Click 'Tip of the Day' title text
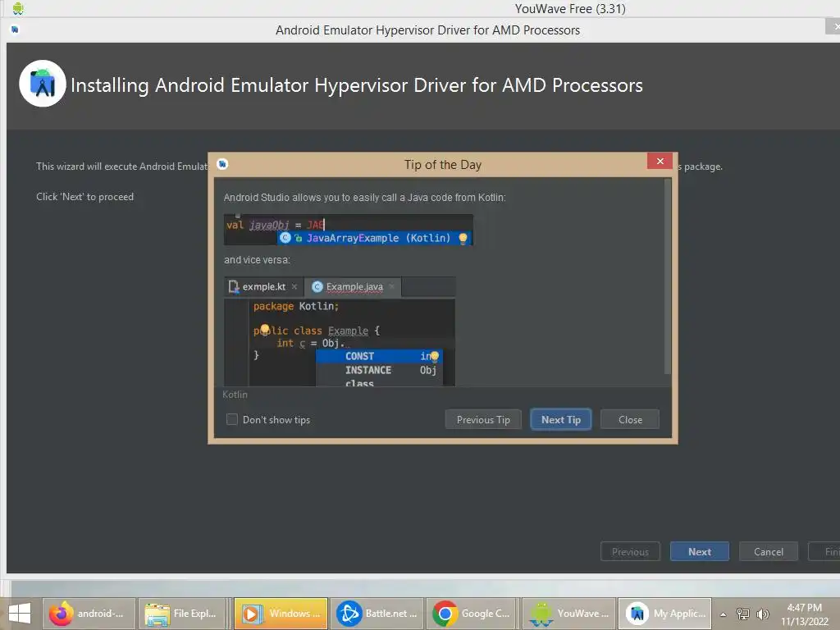The height and width of the screenshot is (630, 840). [442, 164]
